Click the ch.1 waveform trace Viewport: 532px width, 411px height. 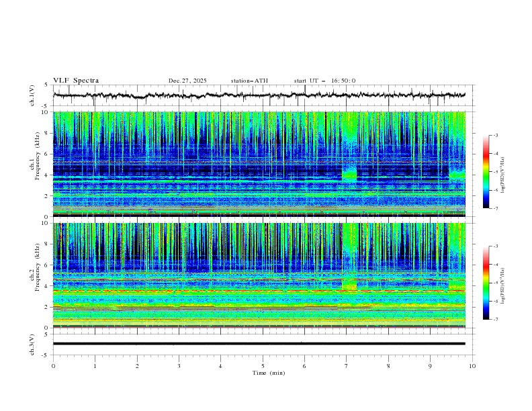[259, 95]
